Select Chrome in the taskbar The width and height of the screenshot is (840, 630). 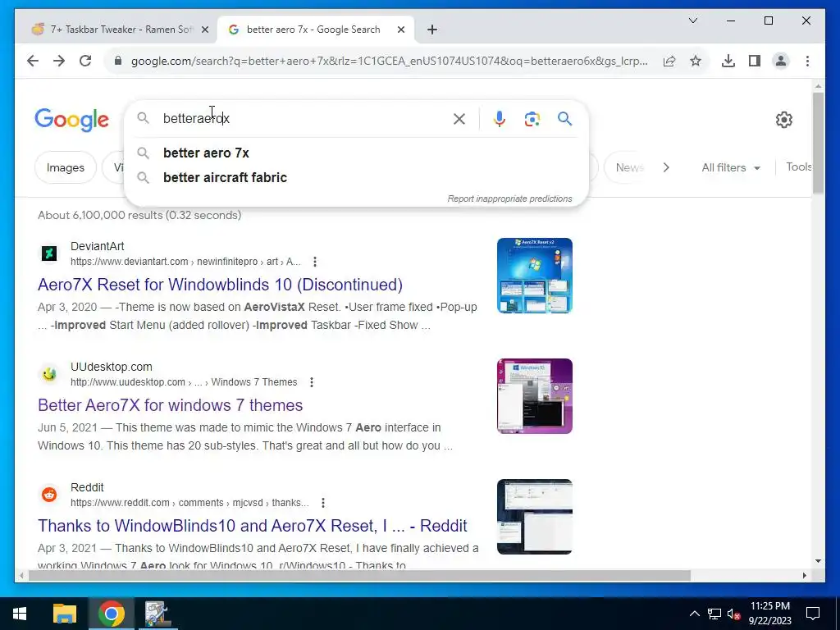click(x=111, y=614)
